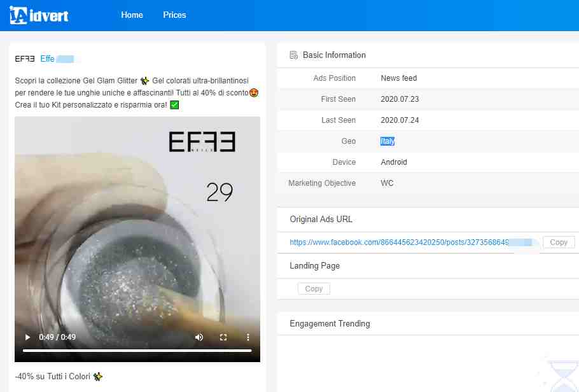579x392 pixels.
Task: Open the video more options menu
Action: [x=248, y=337]
